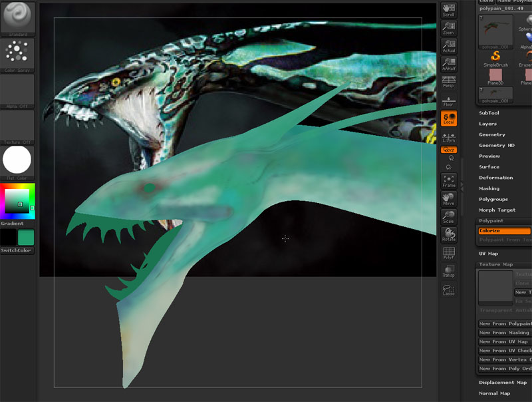
Task: Toggle PolyF polyframe display
Action: pyautogui.click(x=448, y=253)
